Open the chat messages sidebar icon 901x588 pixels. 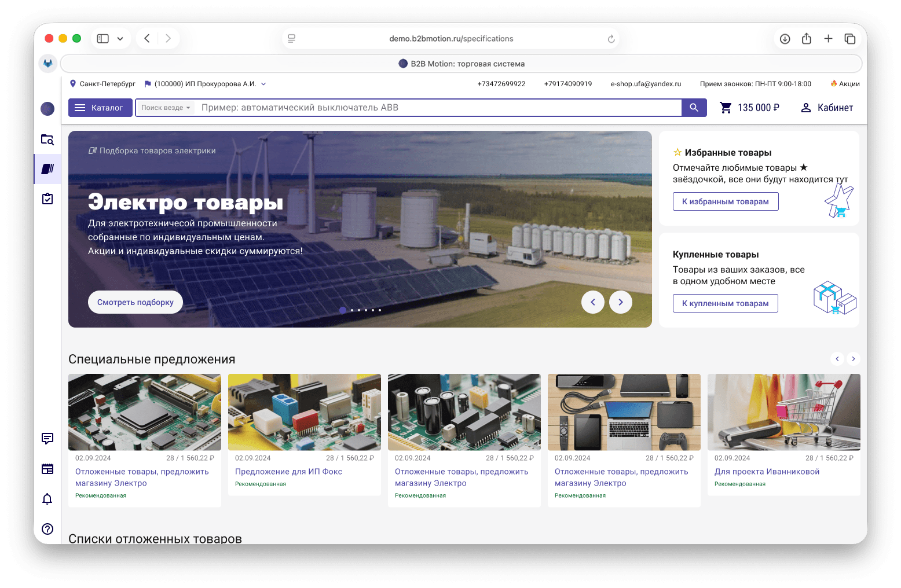point(47,439)
